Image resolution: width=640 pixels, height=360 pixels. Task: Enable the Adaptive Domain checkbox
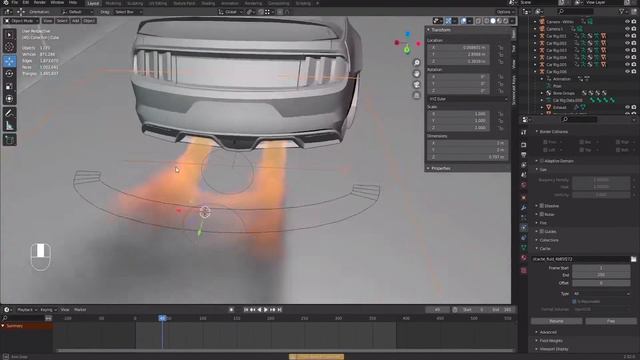pyautogui.click(x=542, y=161)
